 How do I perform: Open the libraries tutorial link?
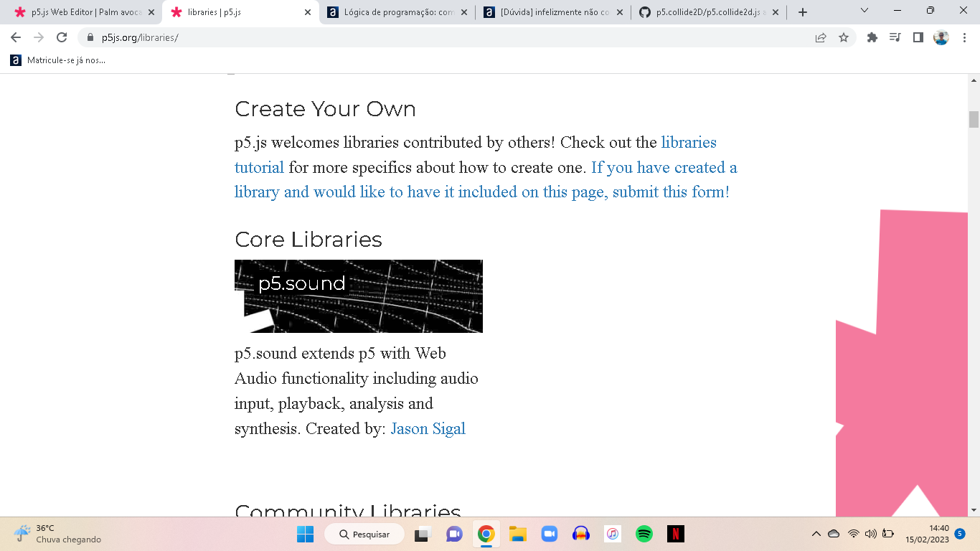coord(476,155)
